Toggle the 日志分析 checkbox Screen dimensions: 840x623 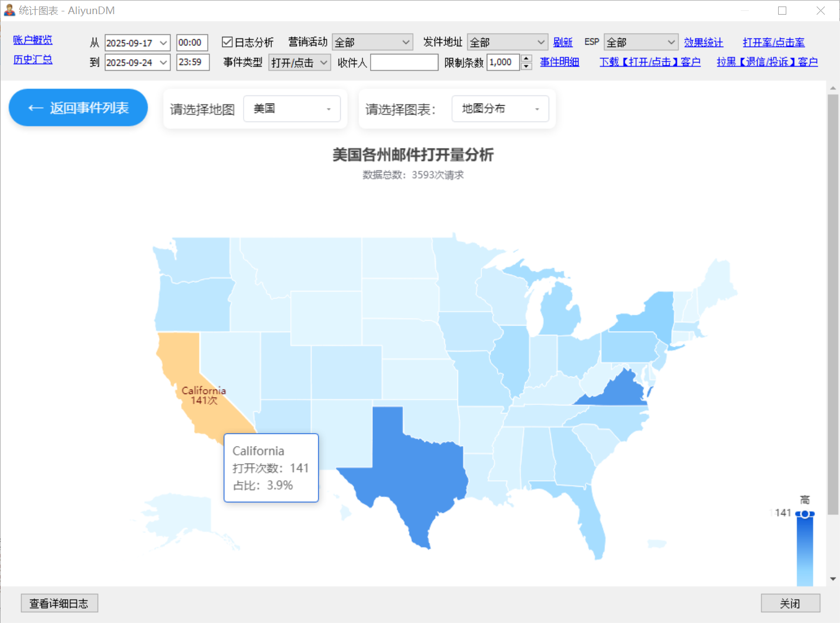click(x=227, y=42)
